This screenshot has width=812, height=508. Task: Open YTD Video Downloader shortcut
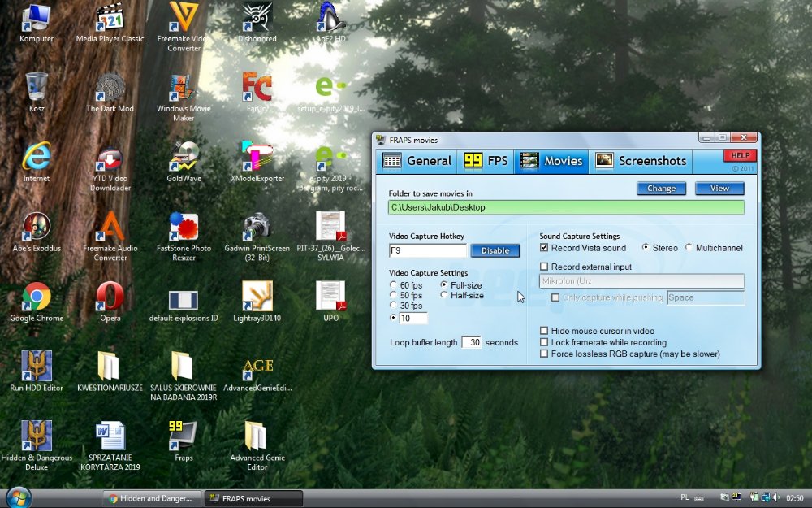(x=110, y=158)
